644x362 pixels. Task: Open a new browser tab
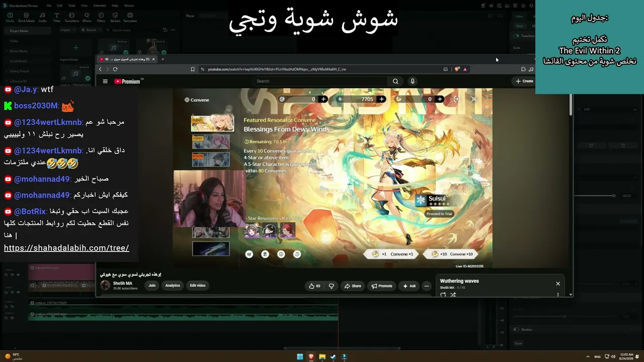click(163, 59)
